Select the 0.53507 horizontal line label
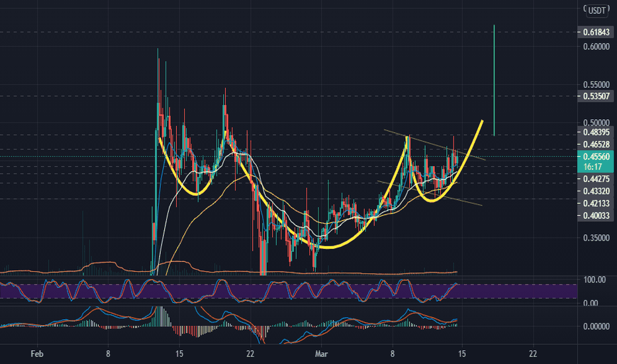 coord(595,96)
